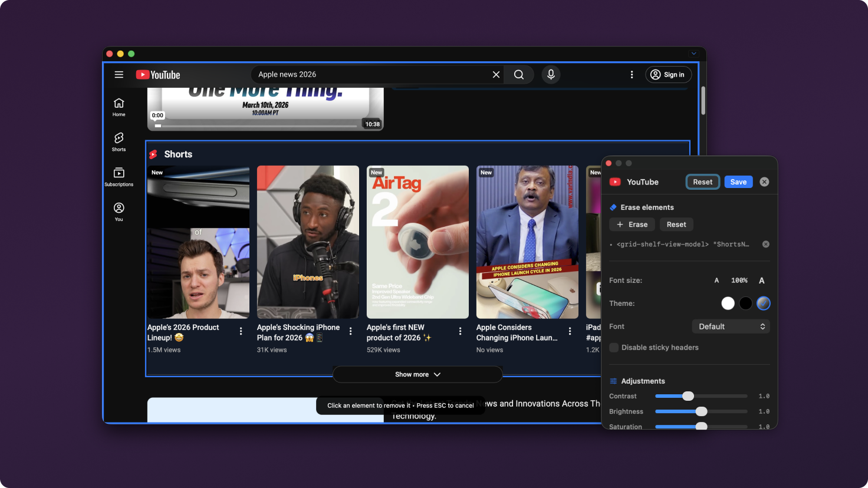868x488 pixels.
Task: Increase font size with the large A
Action: point(762,281)
